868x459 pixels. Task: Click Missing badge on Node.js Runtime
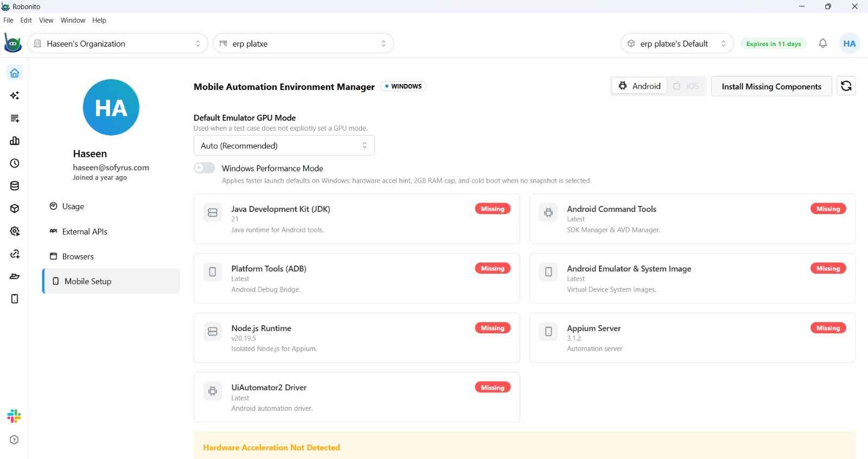pyautogui.click(x=493, y=328)
